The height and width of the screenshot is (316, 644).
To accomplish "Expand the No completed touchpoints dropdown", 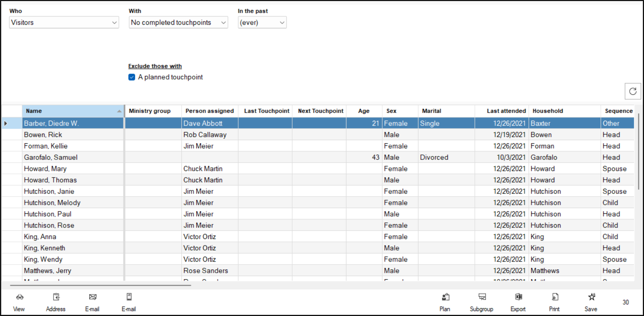I will click(x=178, y=23).
